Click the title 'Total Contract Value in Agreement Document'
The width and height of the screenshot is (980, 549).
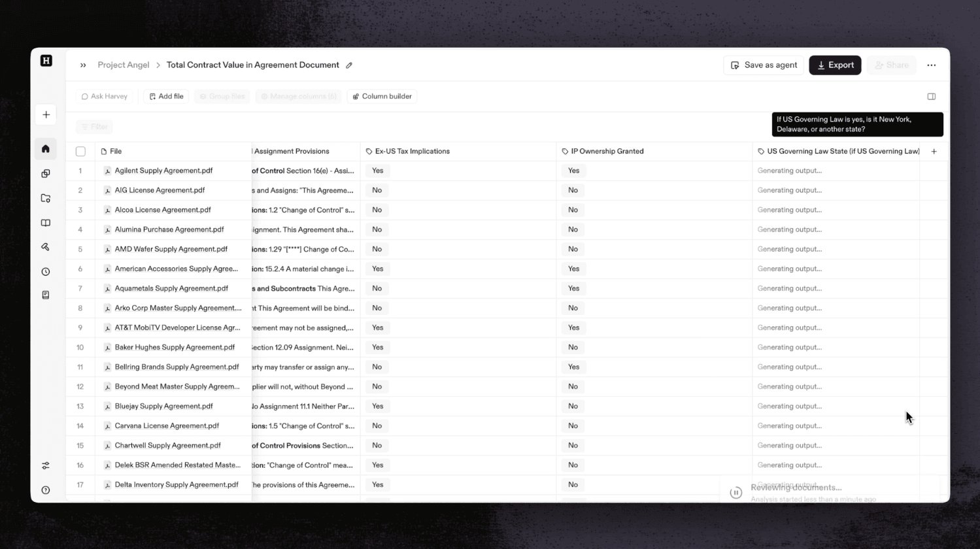point(253,65)
